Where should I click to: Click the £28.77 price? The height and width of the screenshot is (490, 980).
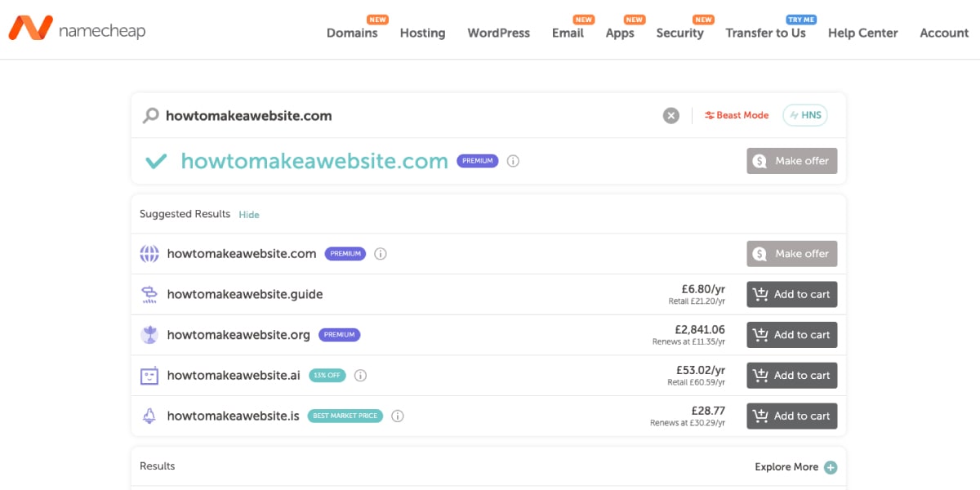(x=708, y=411)
